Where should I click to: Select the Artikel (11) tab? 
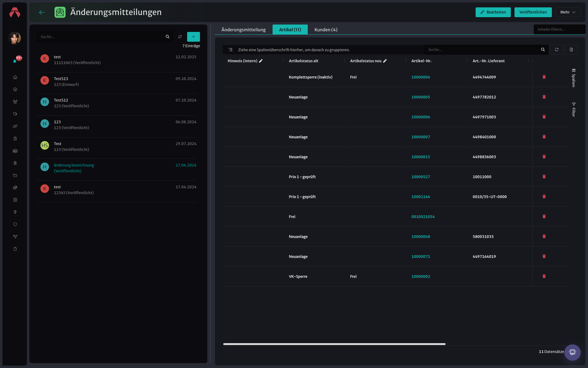290,30
